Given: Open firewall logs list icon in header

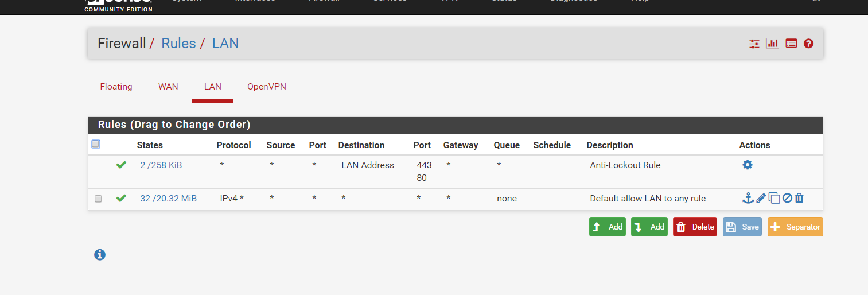Looking at the screenshot, I should (791, 44).
